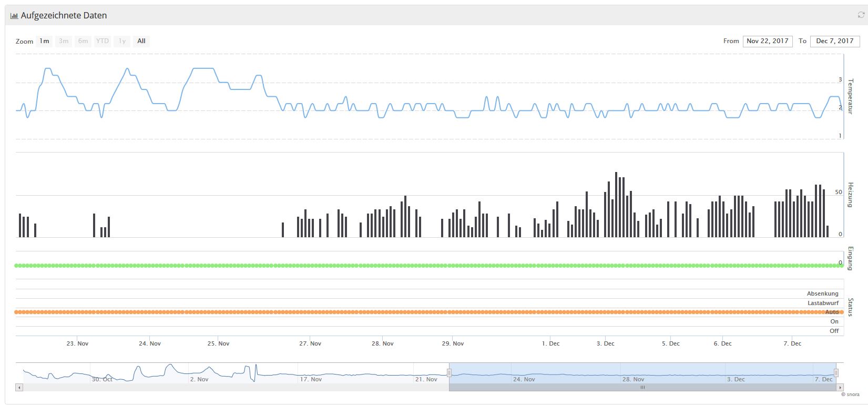Click the 30. Oct label in navigator

pos(103,379)
